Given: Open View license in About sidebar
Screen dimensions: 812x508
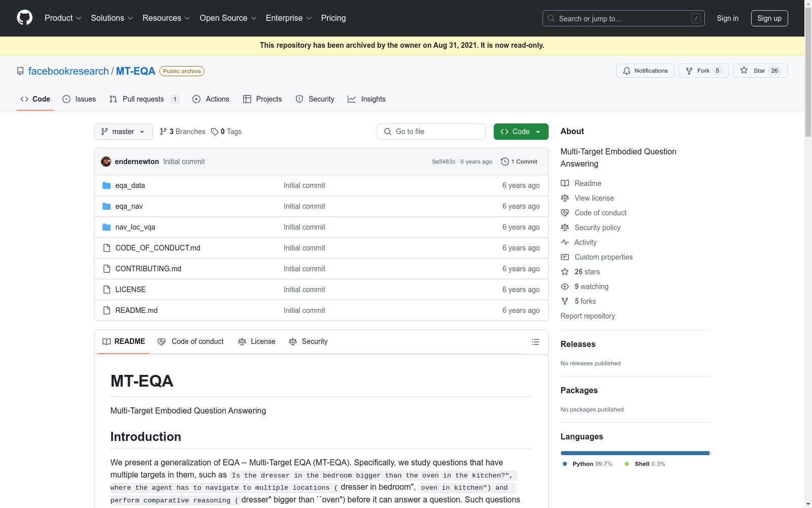Looking at the screenshot, I should 587,198.
